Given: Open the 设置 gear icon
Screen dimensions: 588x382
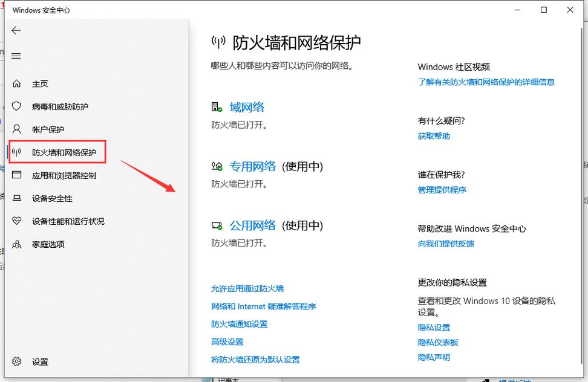Looking at the screenshot, I should pyautogui.click(x=16, y=361).
